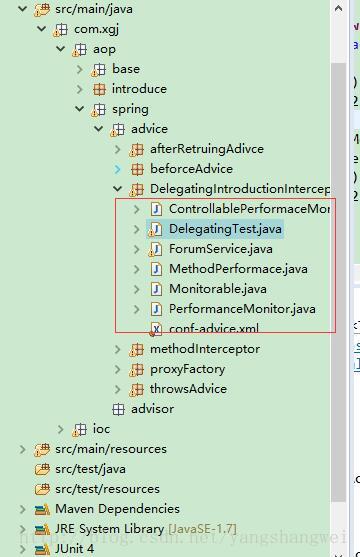Image resolution: width=360 pixels, height=557 pixels.
Task: Click the JUnit 4 library icon
Action: point(42,550)
